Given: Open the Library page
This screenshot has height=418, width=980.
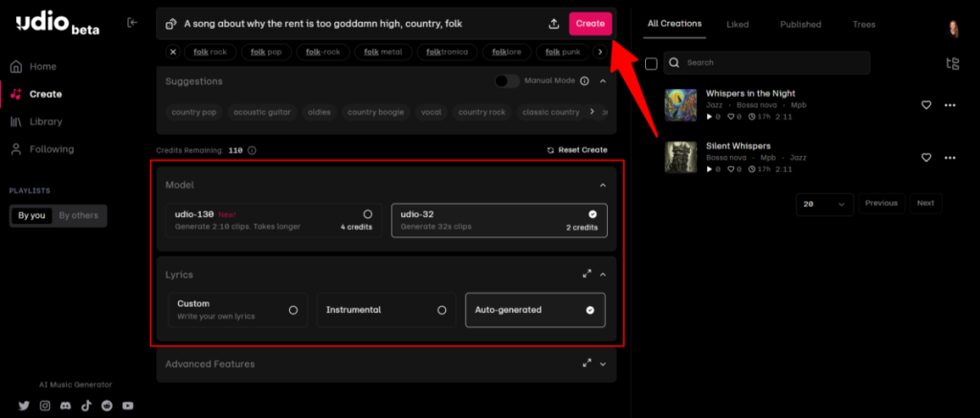Looking at the screenshot, I should point(36,121).
